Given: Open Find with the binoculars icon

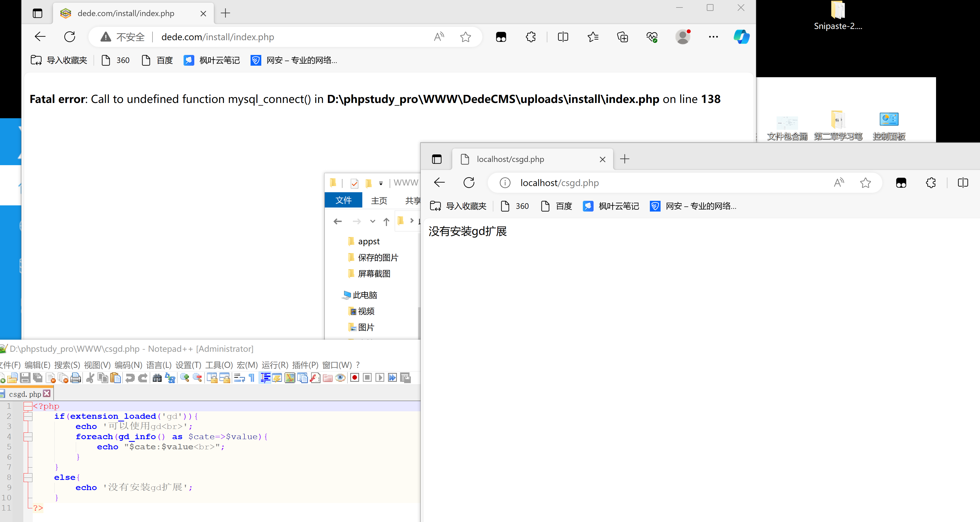Looking at the screenshot, I should [157, 378].
